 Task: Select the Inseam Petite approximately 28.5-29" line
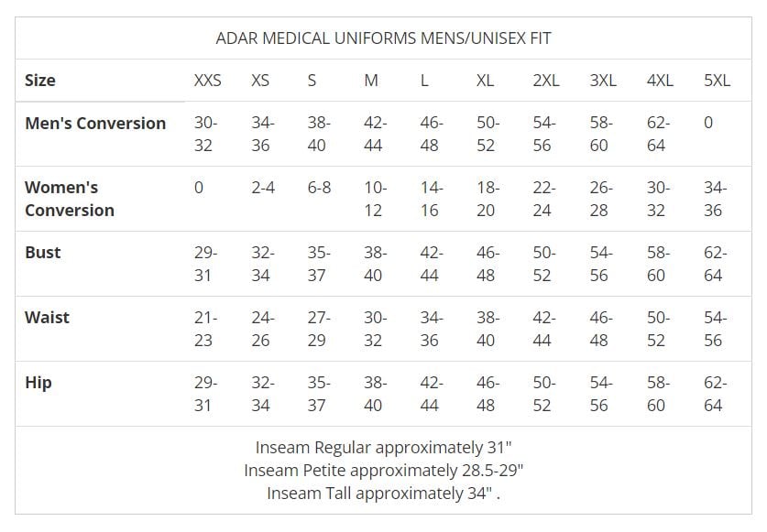click(x=383, y=470)
